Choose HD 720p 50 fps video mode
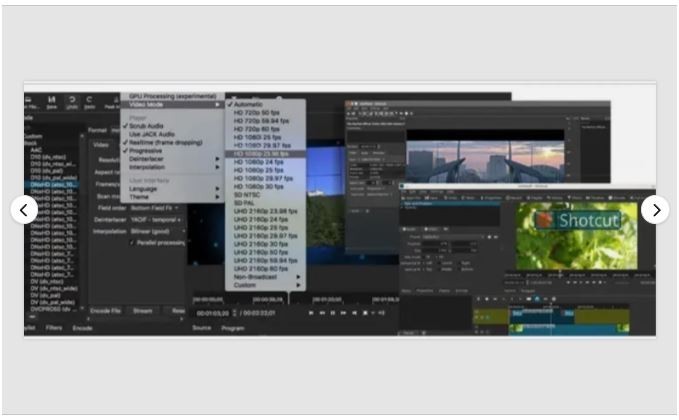Viewport: 679px width, 420px height. [256, 113]
